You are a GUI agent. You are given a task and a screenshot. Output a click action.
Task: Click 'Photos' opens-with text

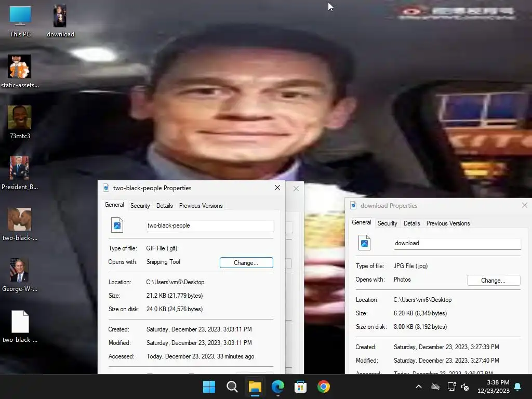[402, 280]
